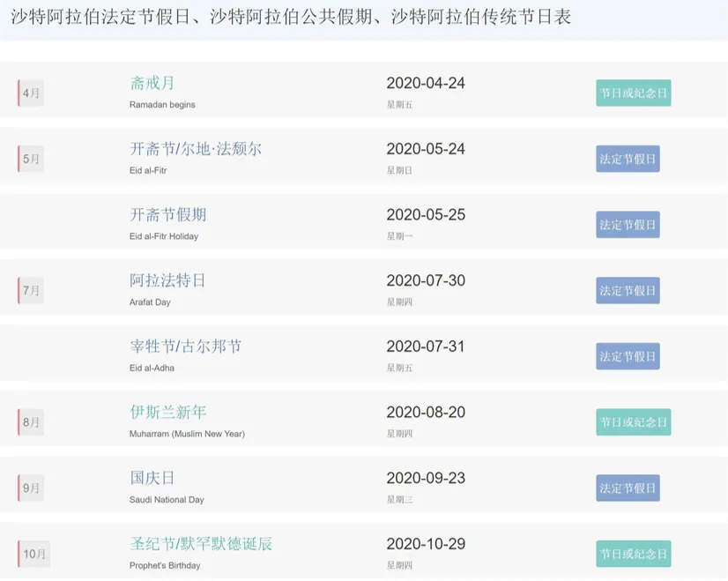Viewport: 728px width, 581px height.
Task: Click the 法定节假日 tag for Eid al-Fitr
Action: coord(628,159)
